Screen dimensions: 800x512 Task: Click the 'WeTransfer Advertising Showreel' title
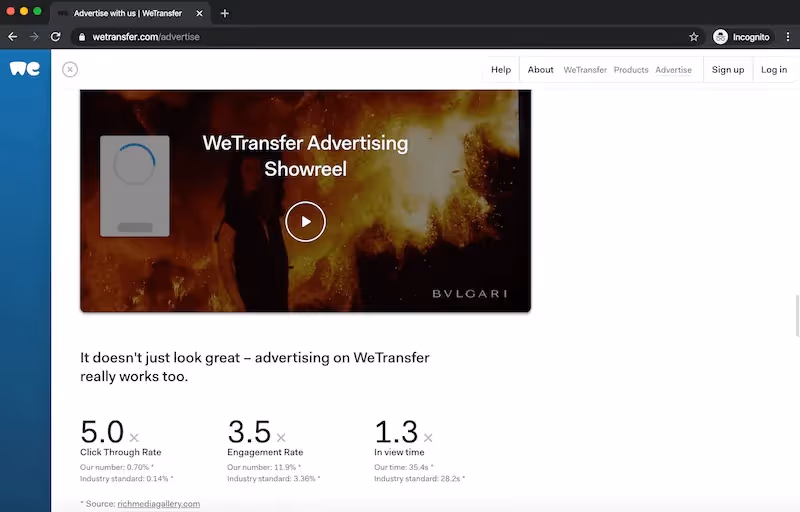click(305, 156)
